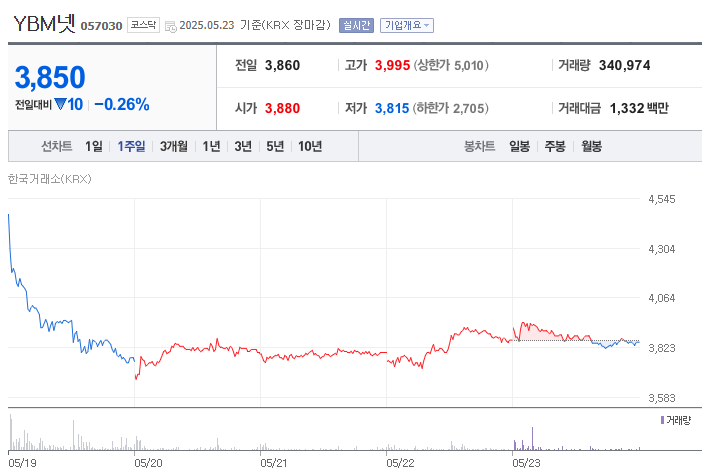Click the 코스닥 market badge
702x474 pixels.
pyautogui.click(x=143, y=25)
